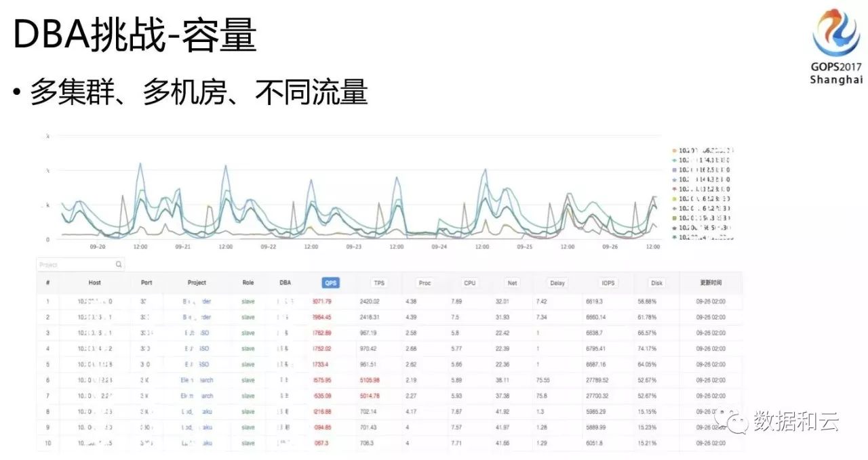
Task: Switch chart metric to Delay
Action: pyautogui.click(x=557, y=283)
